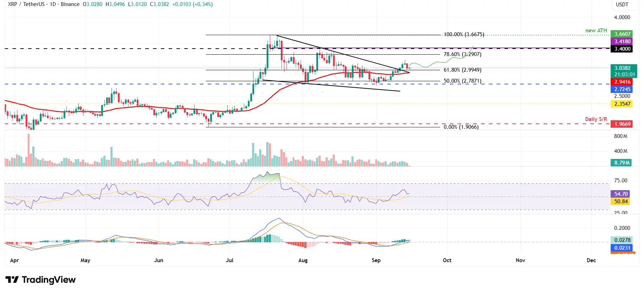Click the Oct marker on time axis
Screen dimensions: 644x293
447,260
